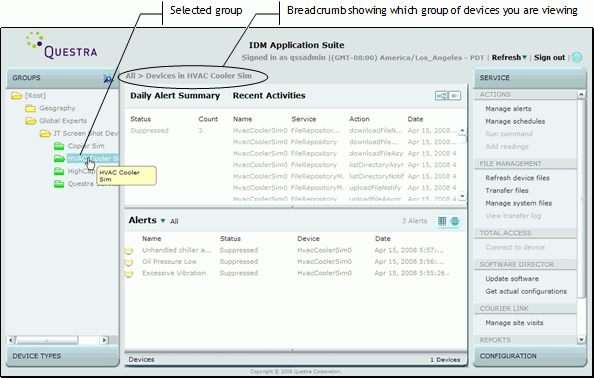This screenshot has width=594, height=378.
Task: Open the Refresh dropdown arrow
Action: [525, 58]
